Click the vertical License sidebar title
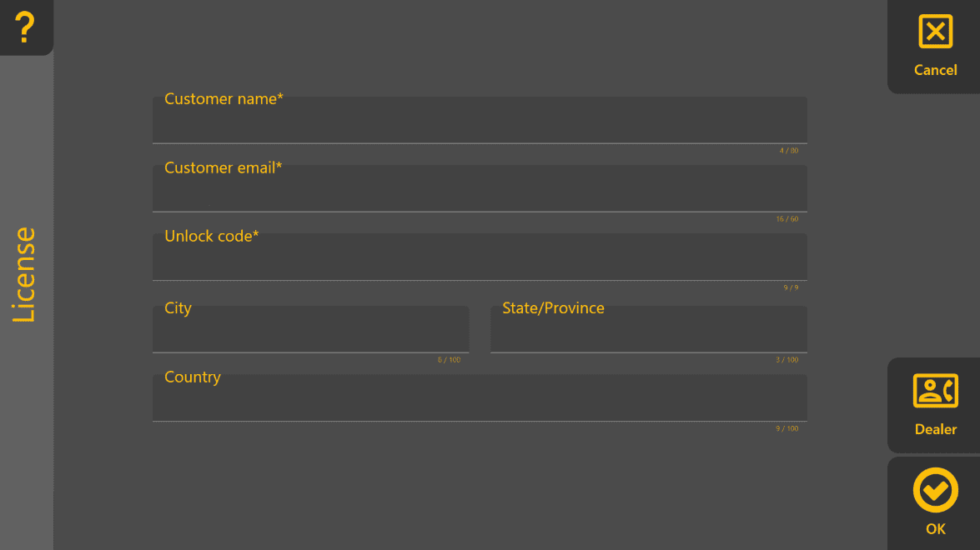Viewport: 980px width, 550px height. [25, 275]
